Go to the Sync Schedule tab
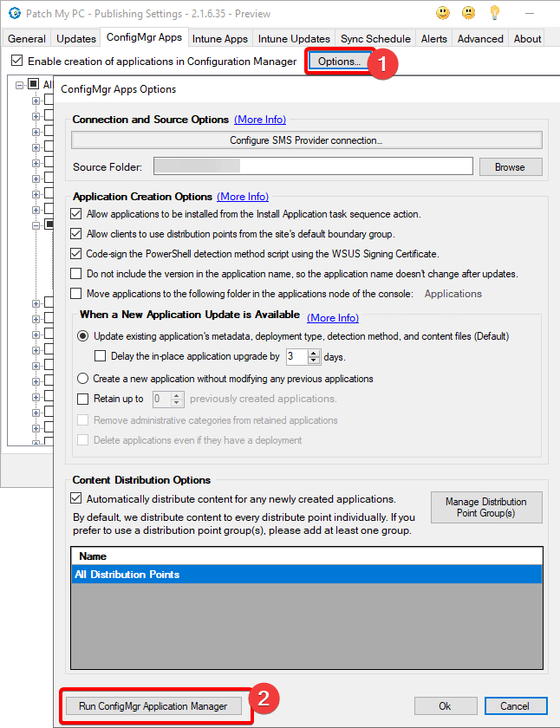Screen dimensions: 560x728 (x=375, y=38)
